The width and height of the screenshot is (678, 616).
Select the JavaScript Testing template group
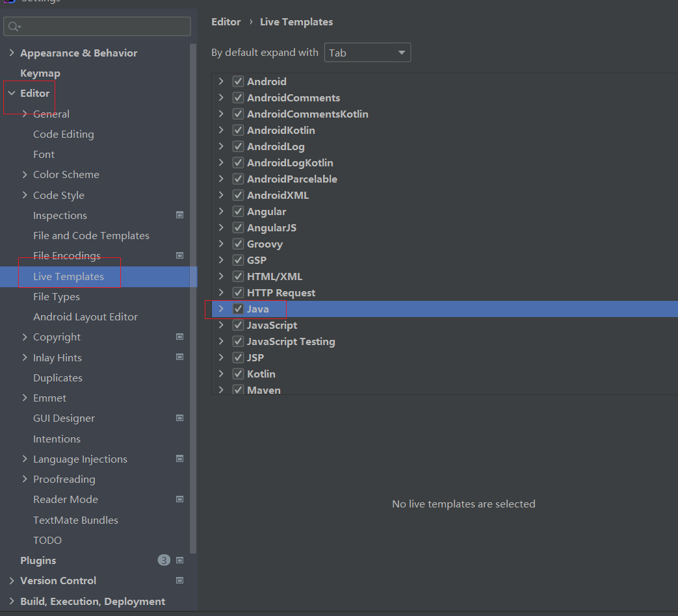(291, 342)
